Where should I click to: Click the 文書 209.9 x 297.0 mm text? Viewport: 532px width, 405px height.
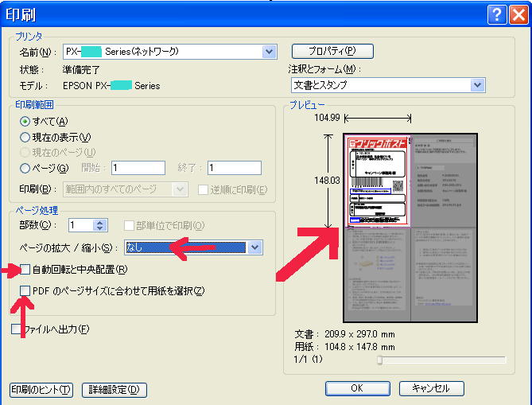(344, 334)
